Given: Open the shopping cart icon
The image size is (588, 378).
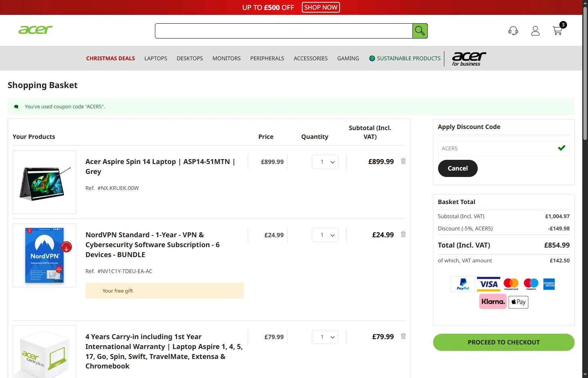Looking at the screenshot, I should [557, 31].
